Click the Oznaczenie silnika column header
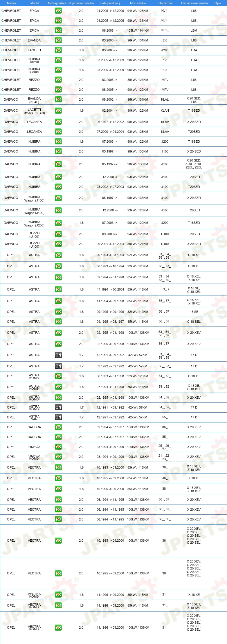Screen dimensions: 227x644 [194, 3]
